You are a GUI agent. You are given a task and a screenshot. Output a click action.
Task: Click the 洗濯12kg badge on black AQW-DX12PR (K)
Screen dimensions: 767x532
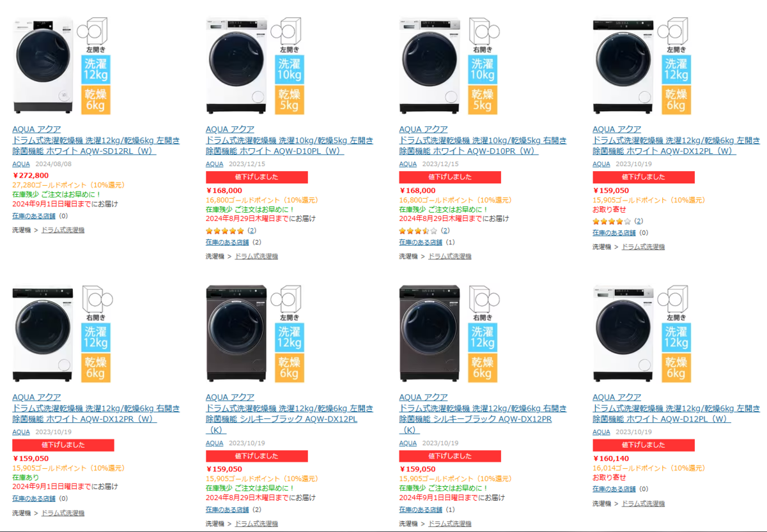pyautogui.click(x=483, y=337)
